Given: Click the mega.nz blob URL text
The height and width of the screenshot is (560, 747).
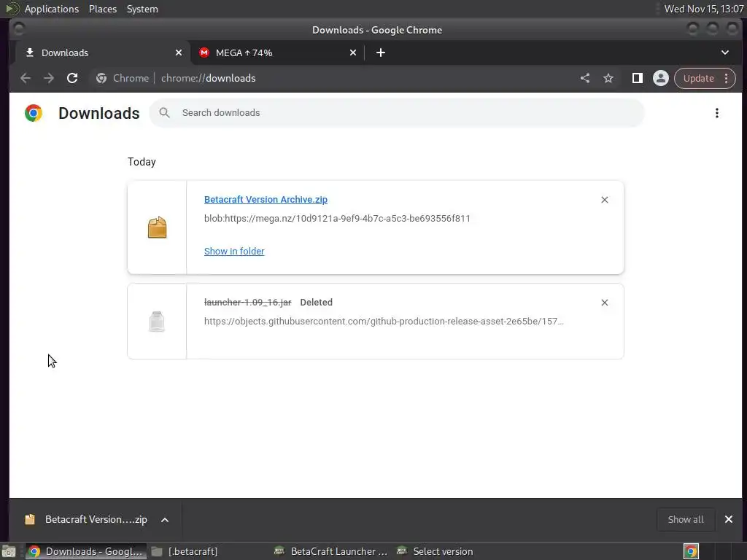Looking at the screenshot, I should point(337,219).
